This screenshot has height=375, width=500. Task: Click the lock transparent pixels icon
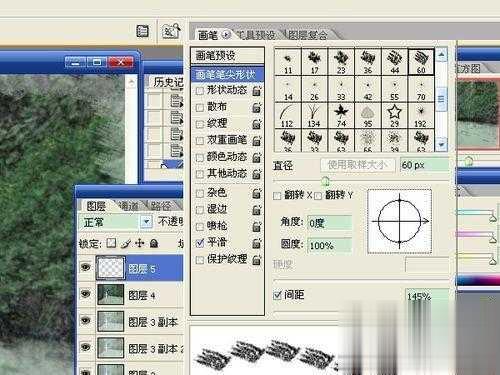click(x=111, y=243)
